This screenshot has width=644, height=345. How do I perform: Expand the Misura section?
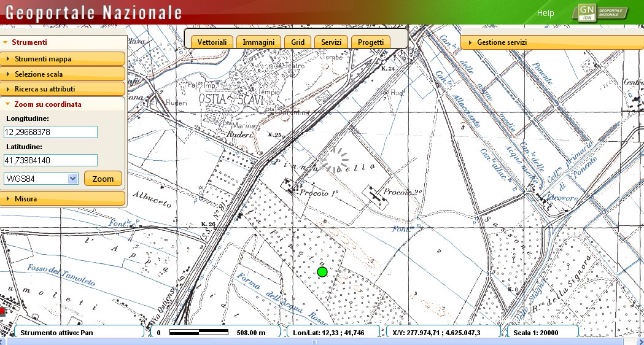pos(63,199)
